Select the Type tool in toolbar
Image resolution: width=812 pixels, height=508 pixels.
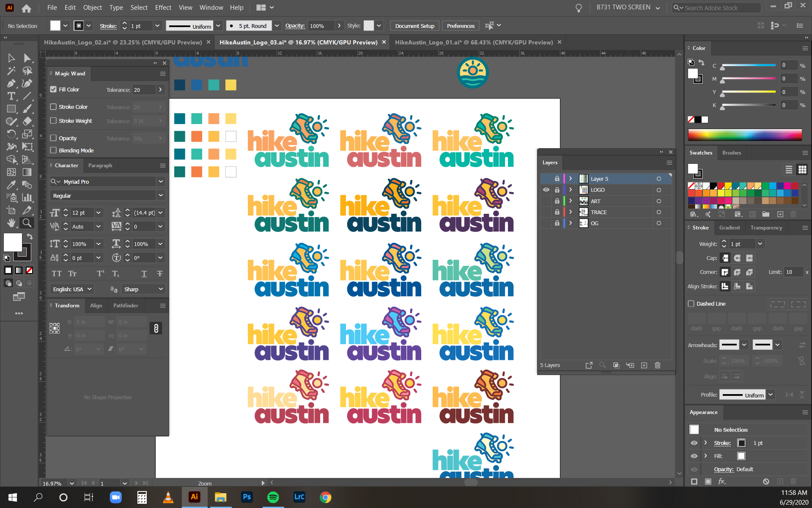pyautogui.click(x=11, y=96)
